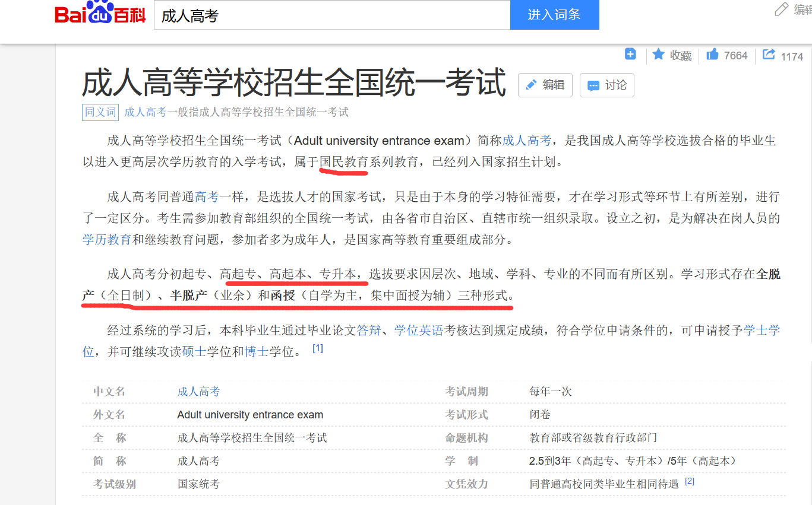Screen dimensions: 812x505
Task: Click the share icon next to 1174
Action: (769, 55)
